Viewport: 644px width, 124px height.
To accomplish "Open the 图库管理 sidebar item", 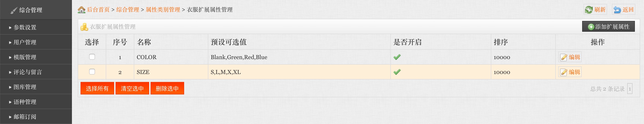I will [x=25, y=87].
